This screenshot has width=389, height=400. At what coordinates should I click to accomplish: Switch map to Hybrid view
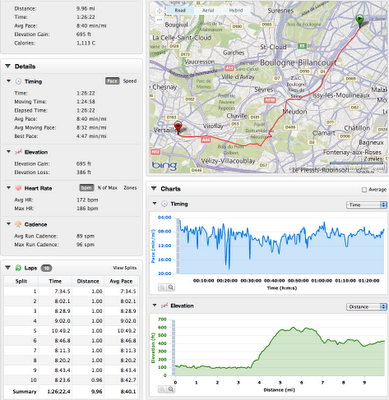[236, 10]
